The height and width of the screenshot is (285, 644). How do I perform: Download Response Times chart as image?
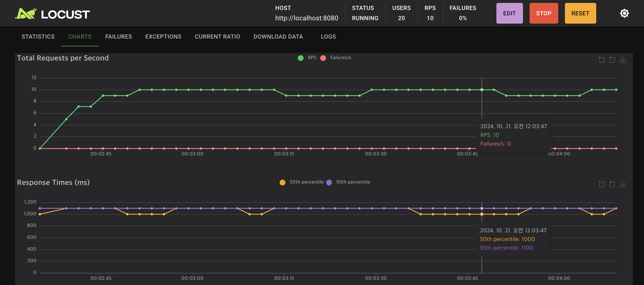click(x=622, y=184)
